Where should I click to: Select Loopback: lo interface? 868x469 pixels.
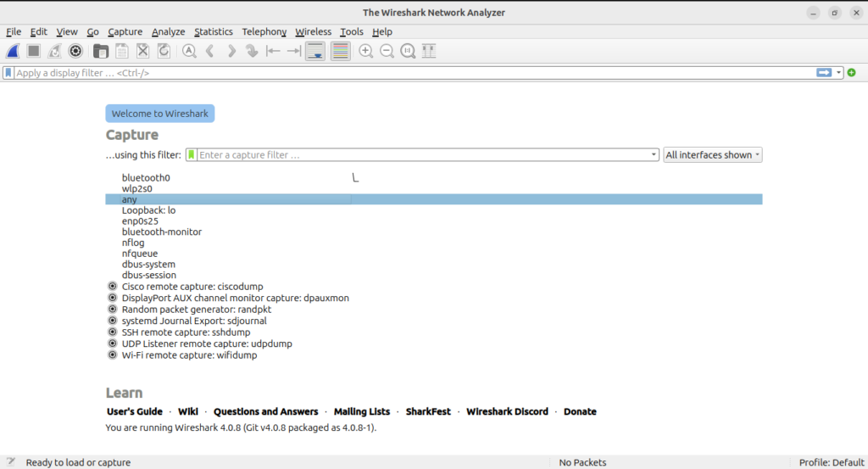coord(148,209)
